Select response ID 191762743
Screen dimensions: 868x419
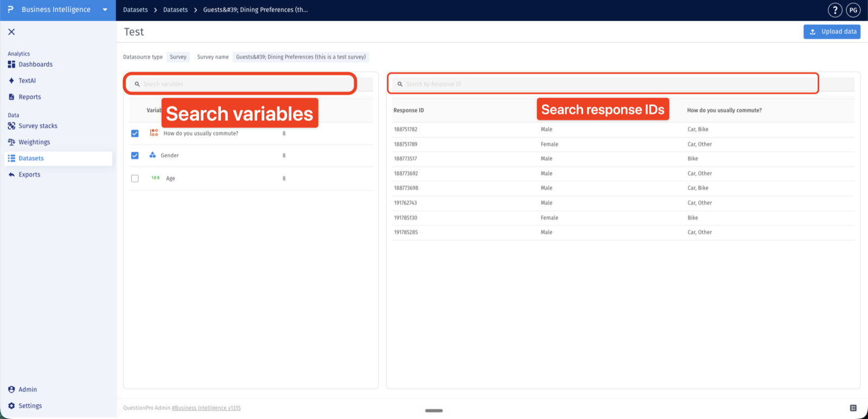405,202
